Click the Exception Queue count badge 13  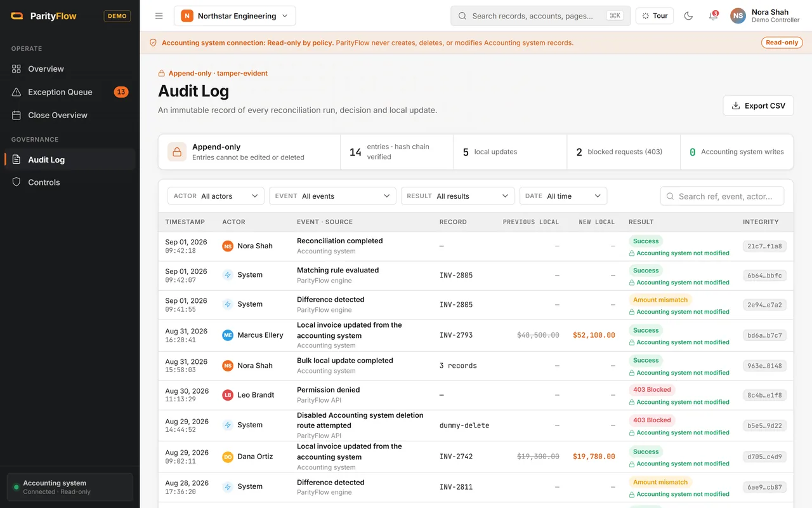(x=121, y=92)
